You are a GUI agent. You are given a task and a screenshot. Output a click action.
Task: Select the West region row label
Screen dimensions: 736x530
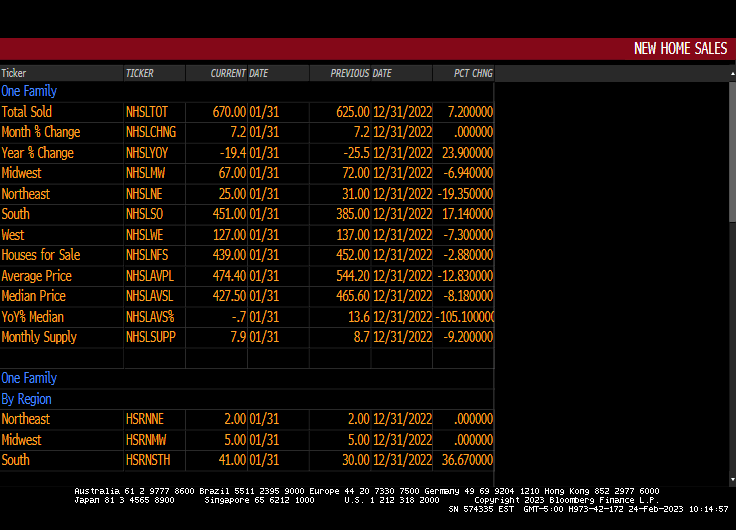(13, 234)
